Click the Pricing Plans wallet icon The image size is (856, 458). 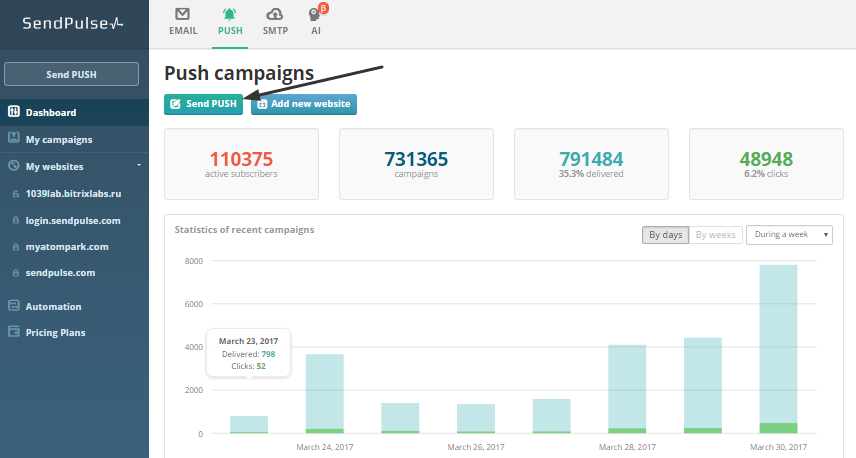(x=14, y=331)
